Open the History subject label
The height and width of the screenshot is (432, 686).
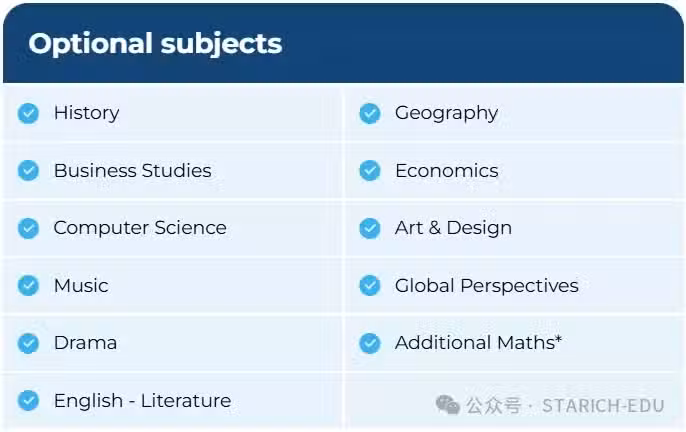87,113
